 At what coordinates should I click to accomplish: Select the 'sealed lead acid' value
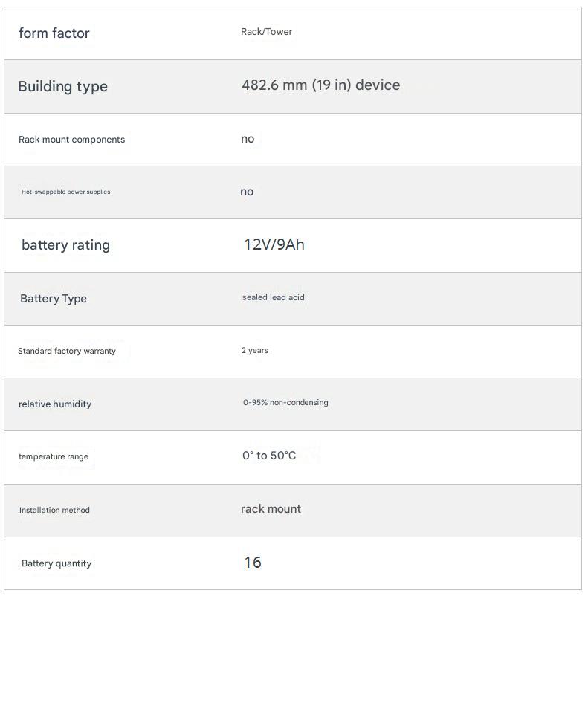click(x=273, y=297)
